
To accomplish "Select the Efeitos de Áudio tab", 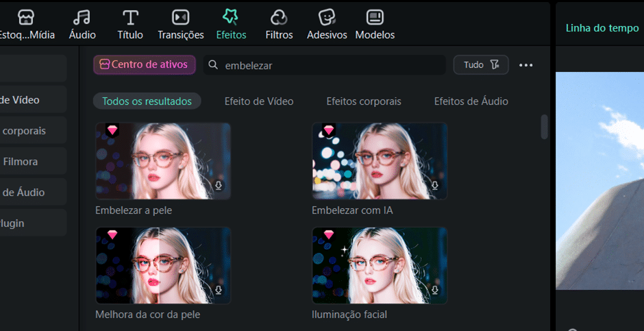I will coord(471,101).
